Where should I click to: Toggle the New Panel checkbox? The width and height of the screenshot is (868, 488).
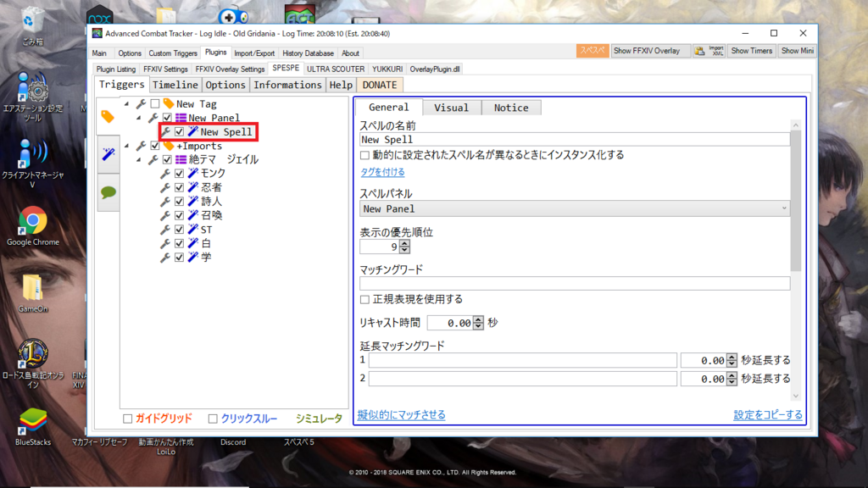[x=167, y=118]
